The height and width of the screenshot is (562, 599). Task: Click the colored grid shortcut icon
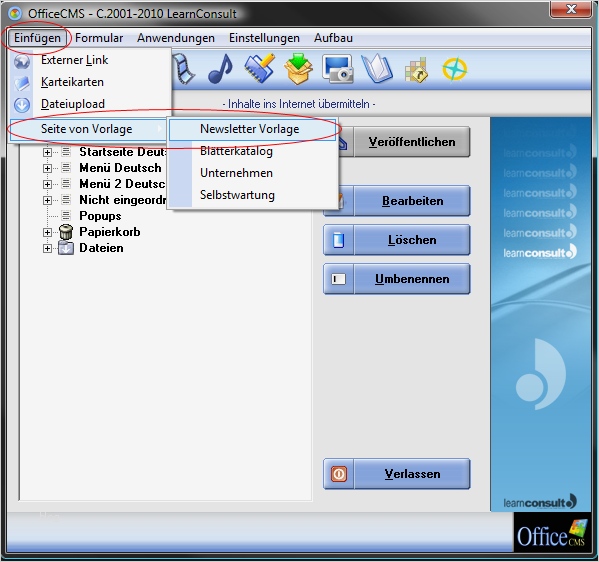(x=416, y=70)
